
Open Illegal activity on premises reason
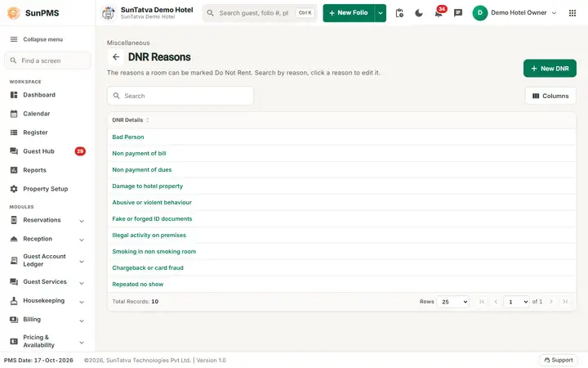[149, 235]
